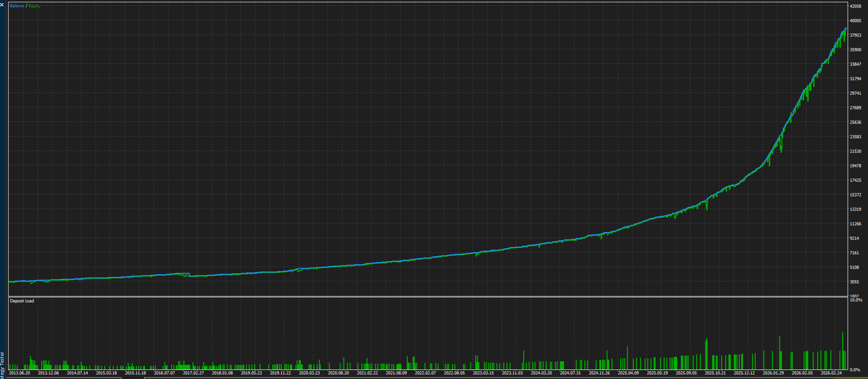Select the 33847 axis value
Image resolution: width=868 pixels, height=379 pixels.
coord(855,64)
